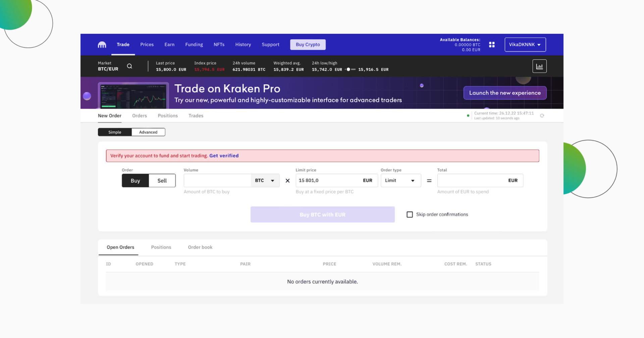Go to Prices in navigation
Image resolution: width=644 pixels, height=338 pixels.
pyautogui.click(x=147, y=45)
